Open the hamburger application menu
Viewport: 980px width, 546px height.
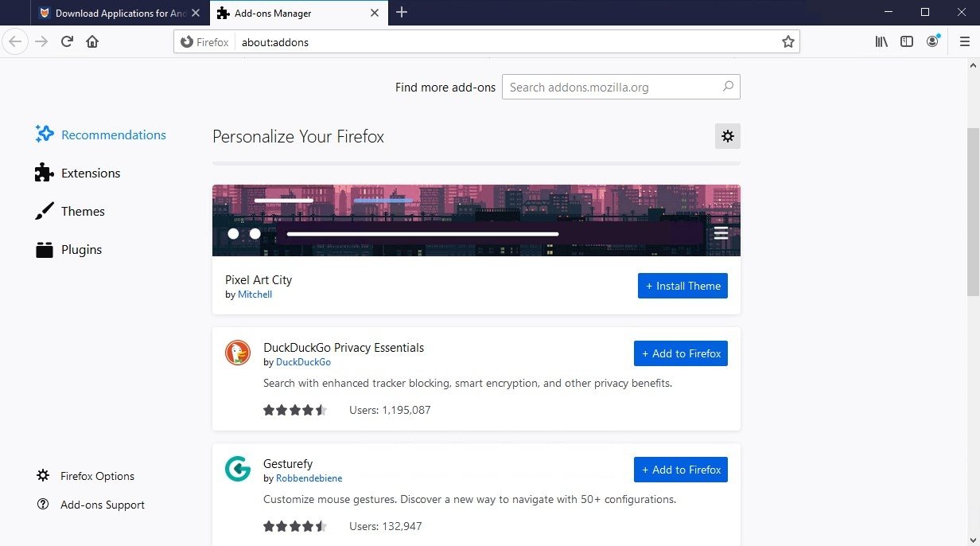(965, 41)
